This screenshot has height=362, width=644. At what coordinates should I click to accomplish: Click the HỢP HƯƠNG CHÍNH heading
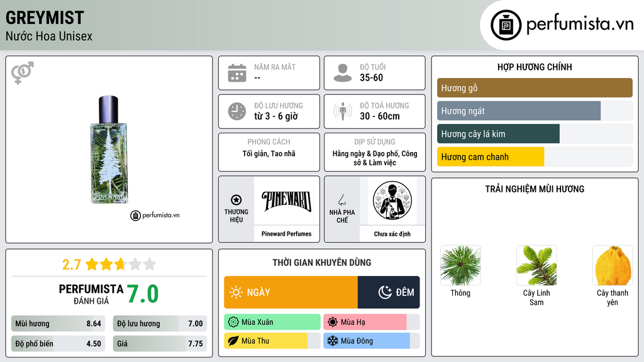pos(535,67)
